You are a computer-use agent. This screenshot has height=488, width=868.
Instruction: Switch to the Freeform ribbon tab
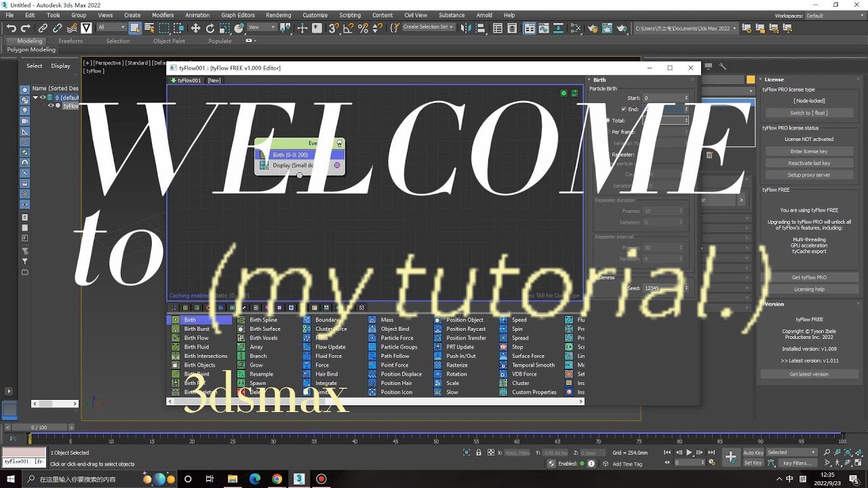pos(71,41)
